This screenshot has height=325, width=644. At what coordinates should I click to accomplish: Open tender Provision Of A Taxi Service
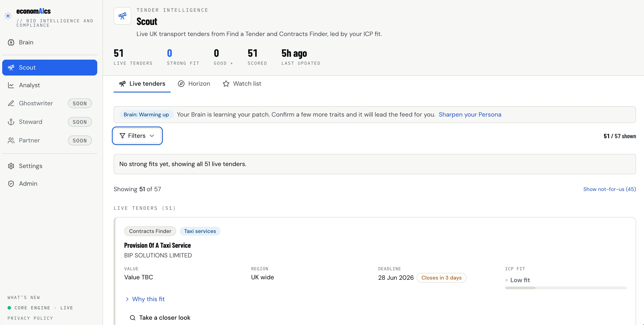point(158,245)
